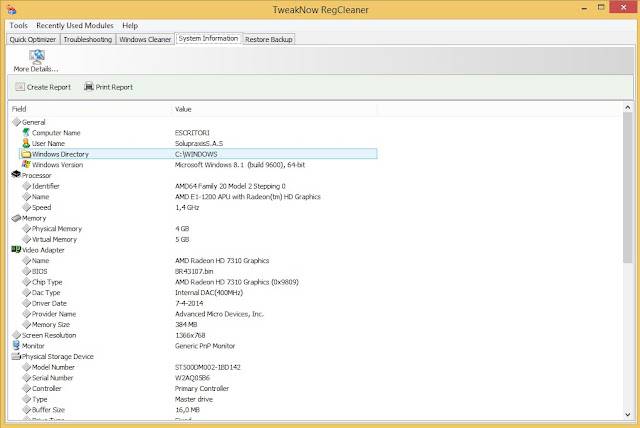Click the More Details... label

36,69
